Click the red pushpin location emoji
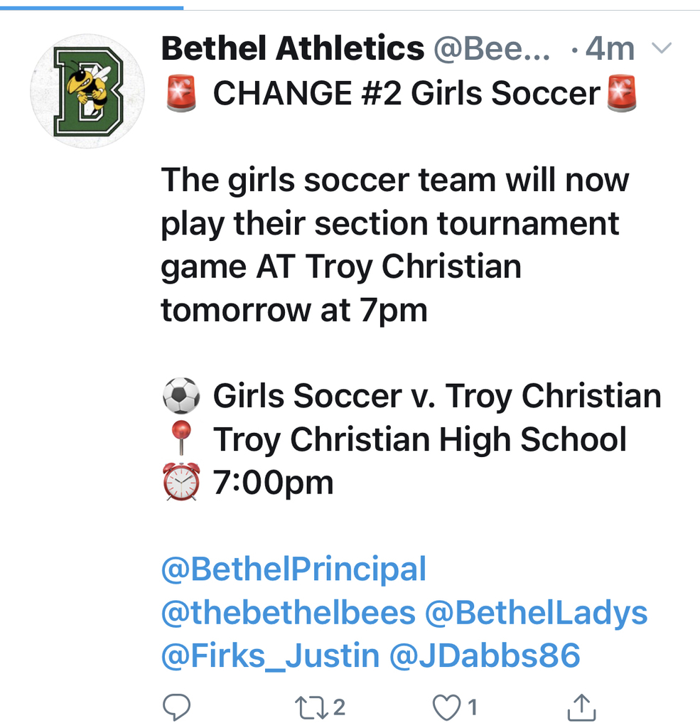700x728 pixels. 181,437
